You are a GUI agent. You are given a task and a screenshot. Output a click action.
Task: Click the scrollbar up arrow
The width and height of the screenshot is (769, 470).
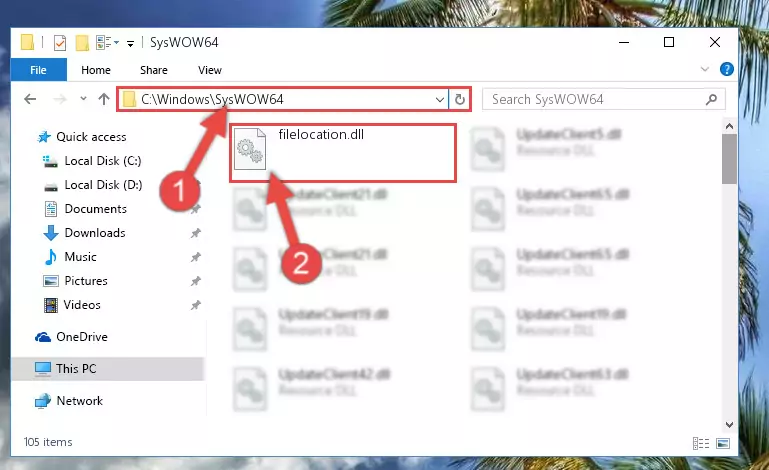(x=729, y=127)
